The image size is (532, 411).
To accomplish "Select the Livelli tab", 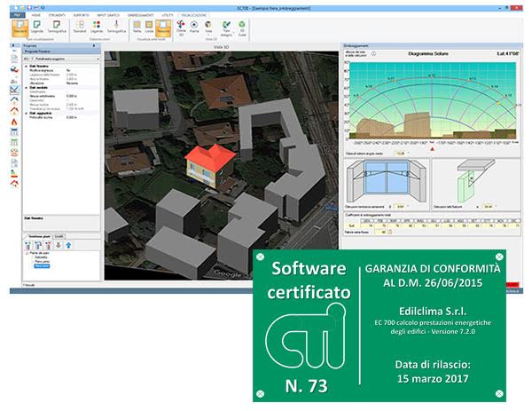I will pos(59,236).
